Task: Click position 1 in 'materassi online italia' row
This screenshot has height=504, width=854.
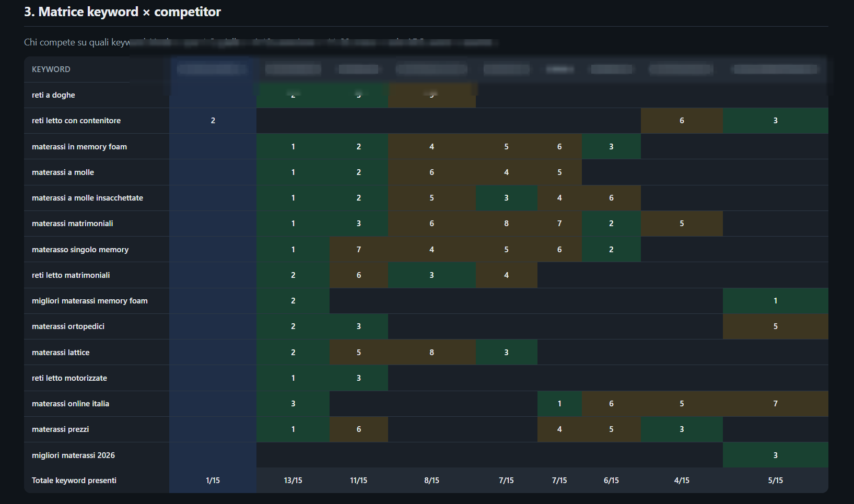Action: (x=559, y=404)
